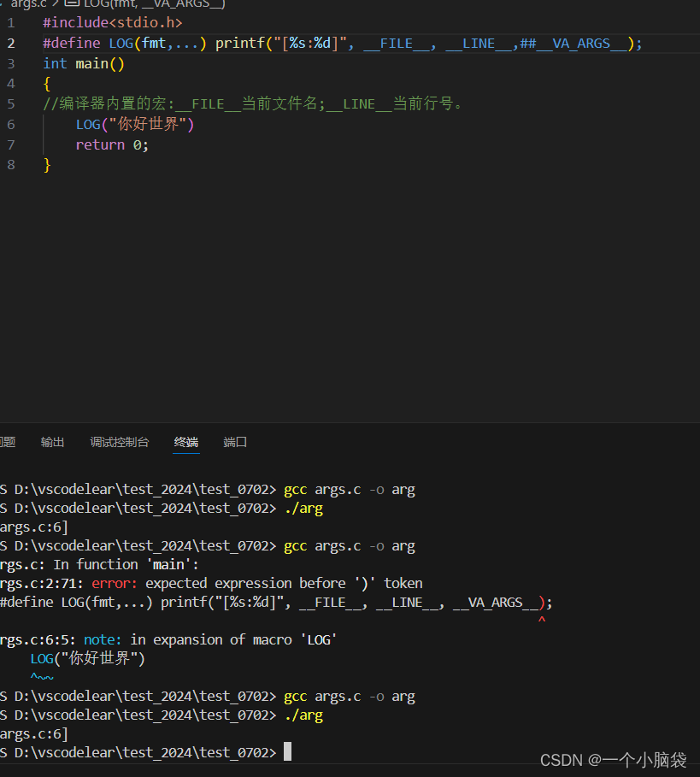
Task: Click __VA_ARGS__ in the #define line
Action: pyautogui.click(x=581, y=44)
